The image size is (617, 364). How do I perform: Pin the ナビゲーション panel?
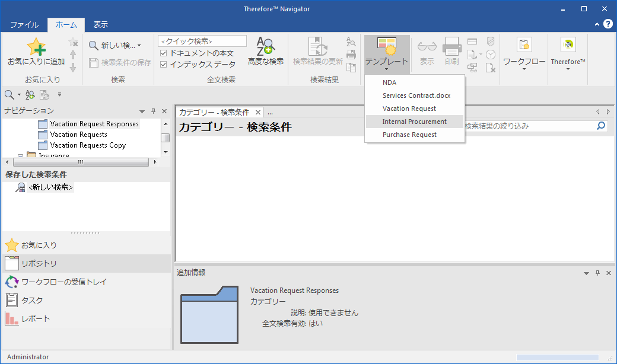click(154, 111)
